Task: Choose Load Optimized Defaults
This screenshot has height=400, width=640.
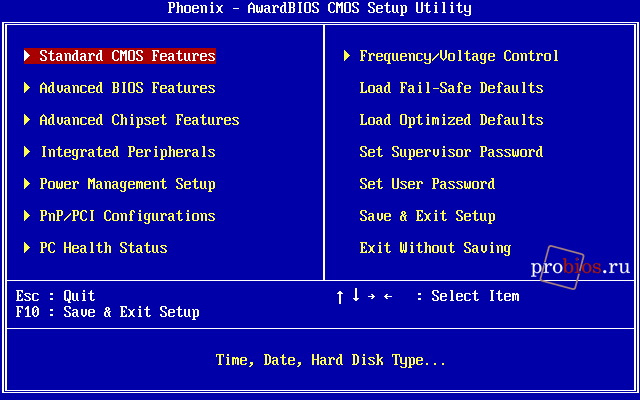Action: click(x=451, y=120)
